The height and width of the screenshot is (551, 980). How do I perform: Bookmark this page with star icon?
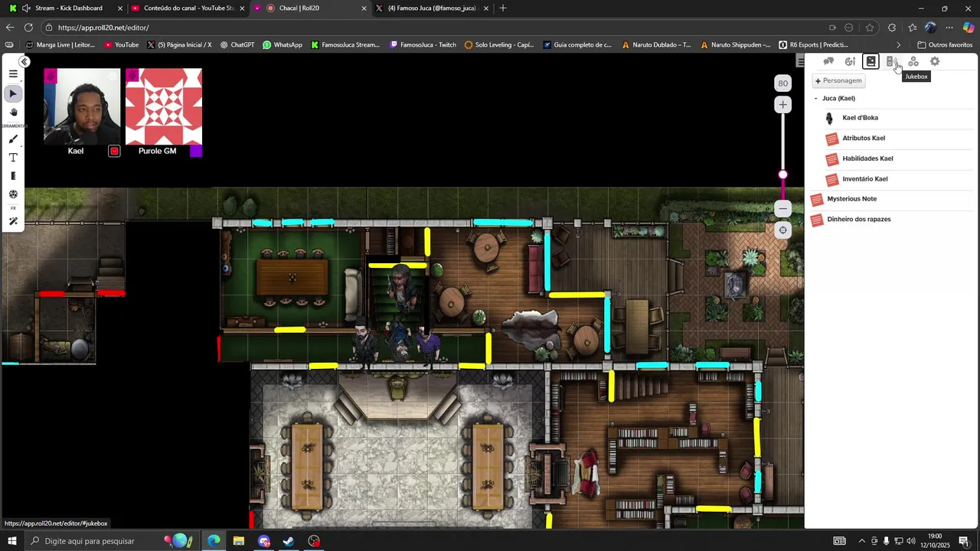click(870, 28)
